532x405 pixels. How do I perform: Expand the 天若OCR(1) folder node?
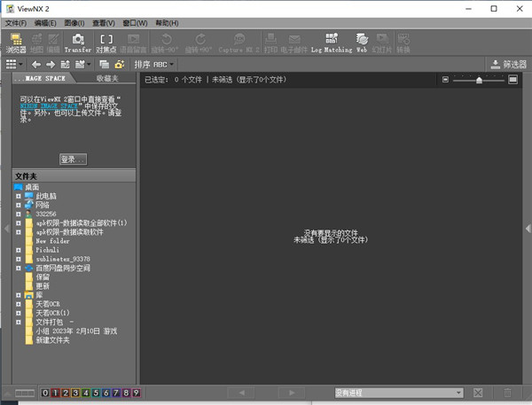[19, 313]
